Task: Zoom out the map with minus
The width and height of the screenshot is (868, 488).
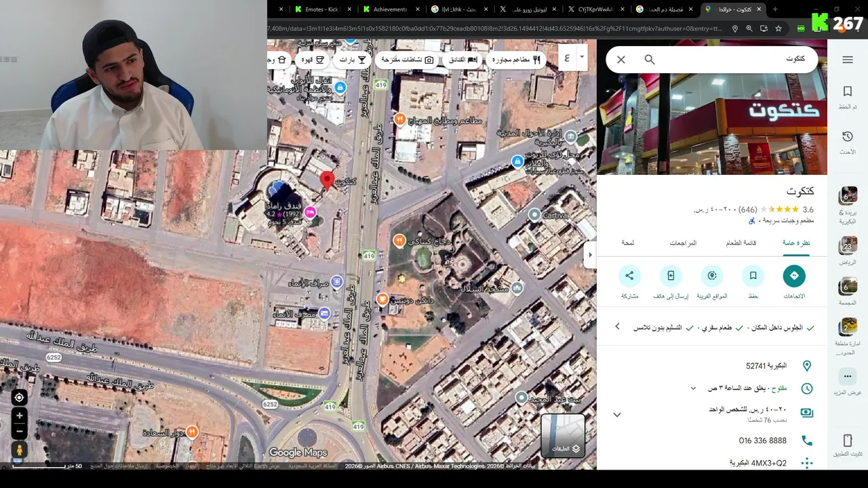Action: [20, 431]
